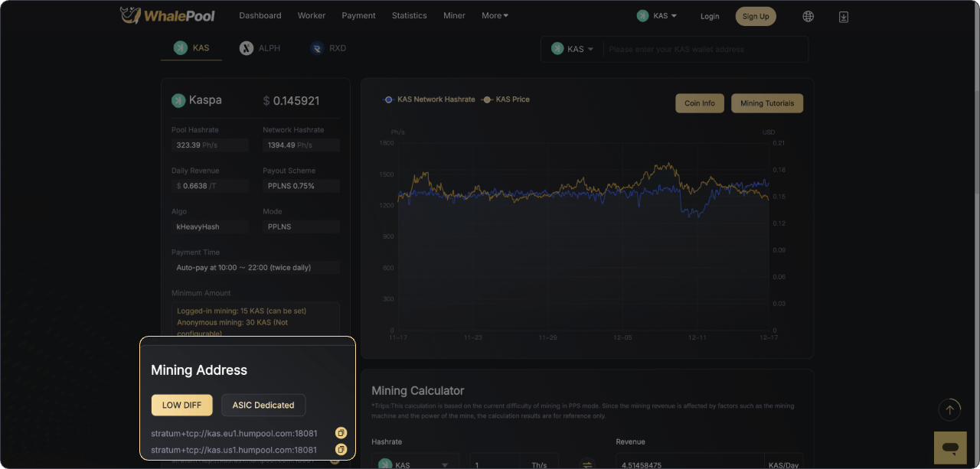Open the KAS dropdown beside the wallet search
This screenshot has width=980, height=469.
pyautogui.click(x=573, y=49)
